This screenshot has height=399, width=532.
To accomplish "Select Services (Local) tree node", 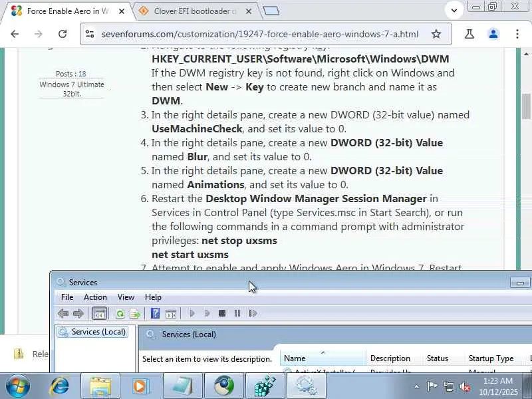I will (92, 332).
